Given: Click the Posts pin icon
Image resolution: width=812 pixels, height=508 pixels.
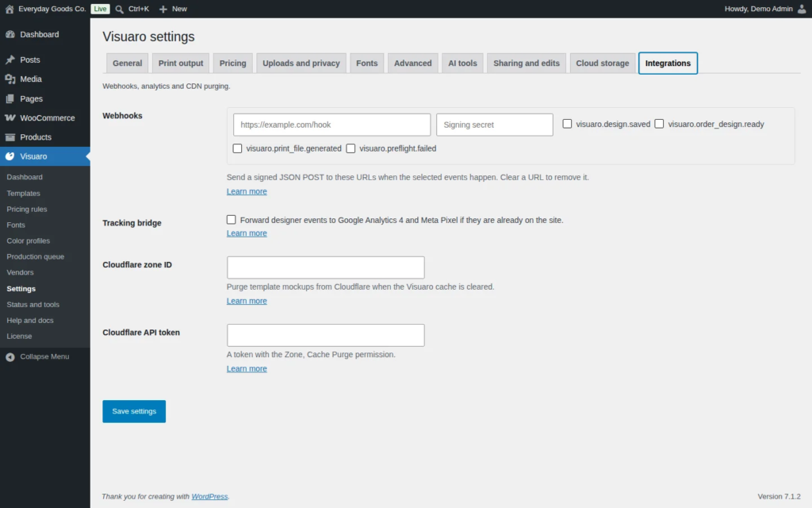Looking at the screenshot, I should tap(10, 60).
